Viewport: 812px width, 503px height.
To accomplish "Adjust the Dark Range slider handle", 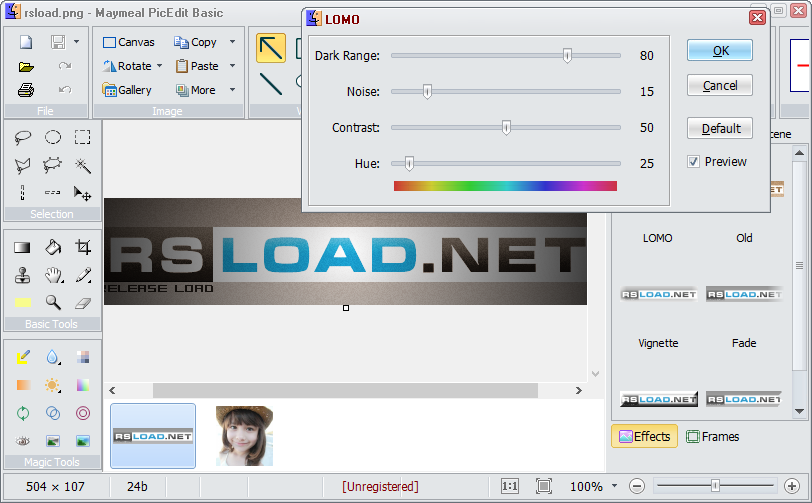I will [567, 55].
